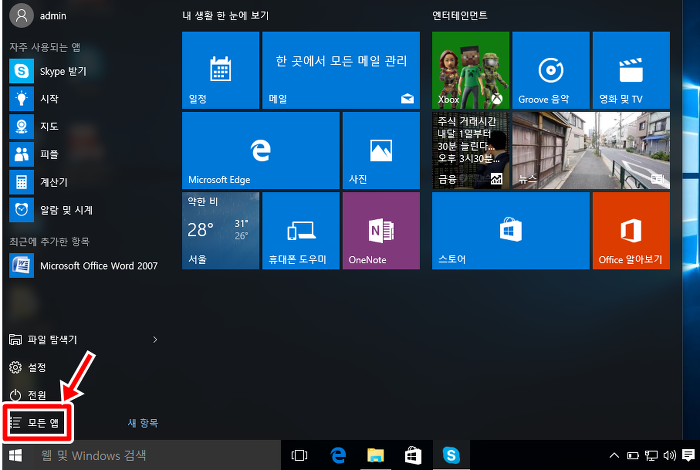The image size is (700, 470).
Task: Launch Microsoft Office Word 2007
Action: [83, 266]
